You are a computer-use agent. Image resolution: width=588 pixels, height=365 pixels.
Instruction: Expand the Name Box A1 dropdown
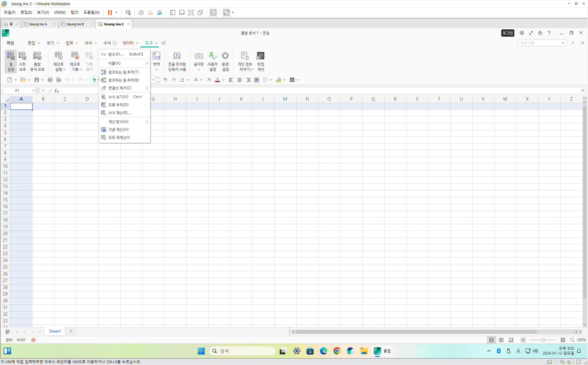point(33,90)
